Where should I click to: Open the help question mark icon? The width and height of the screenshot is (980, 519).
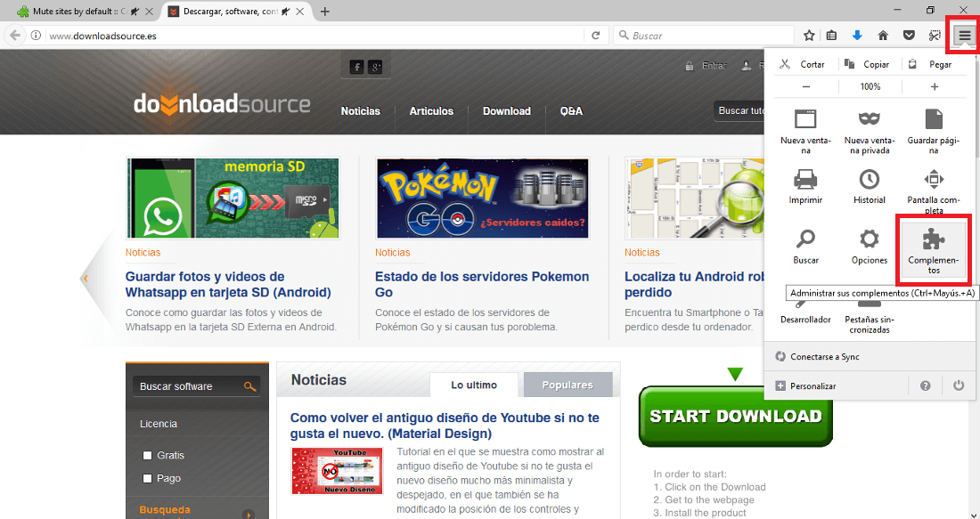point(925,386)
